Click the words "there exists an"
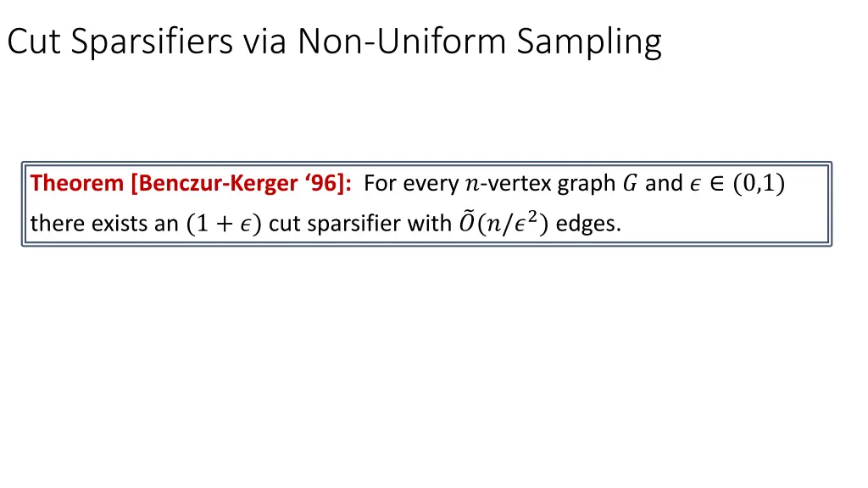Image resolution: width=868 pixels, height=488 pixels. [103, 225]
